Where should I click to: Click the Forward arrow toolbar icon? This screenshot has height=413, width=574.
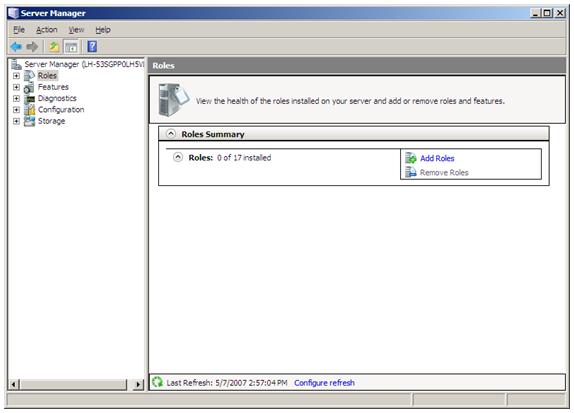pyautogui.click(x=32, y=46)
